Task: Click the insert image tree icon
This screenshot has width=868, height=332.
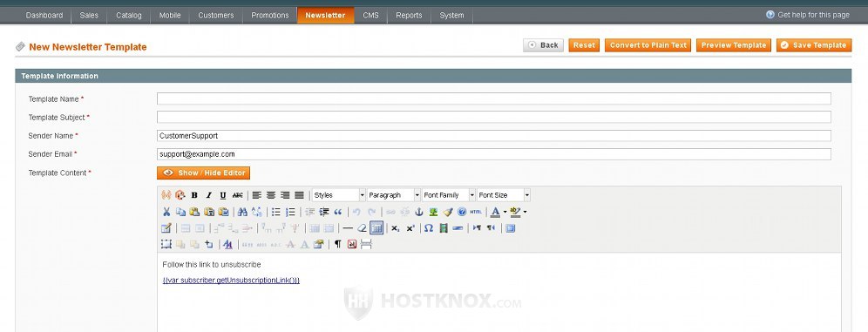Action: point(433,212)
